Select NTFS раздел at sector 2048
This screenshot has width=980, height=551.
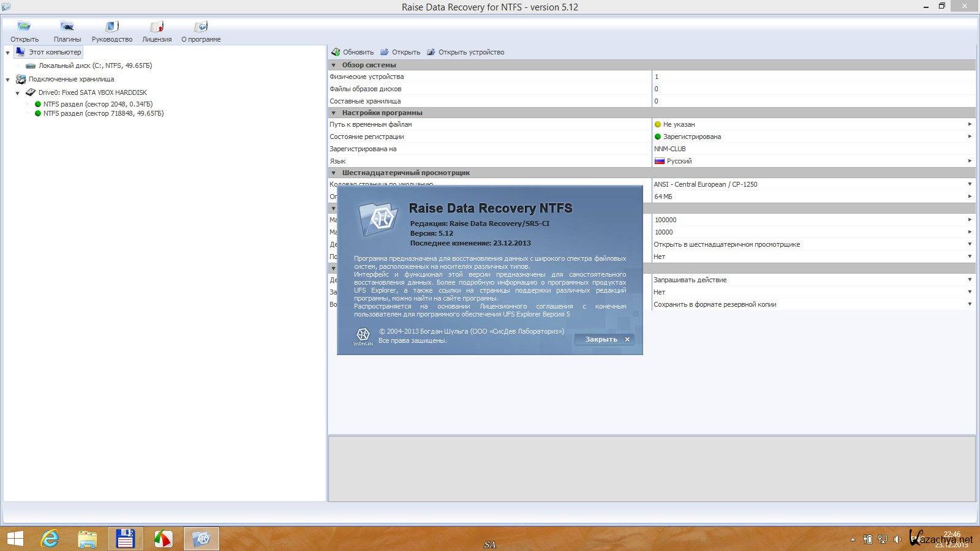tap(97, 104)
